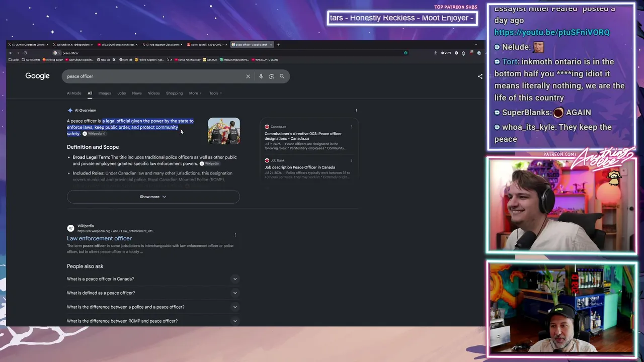
Task: Open the Wikipedia result three-dot menu
Action: (235, 235)
